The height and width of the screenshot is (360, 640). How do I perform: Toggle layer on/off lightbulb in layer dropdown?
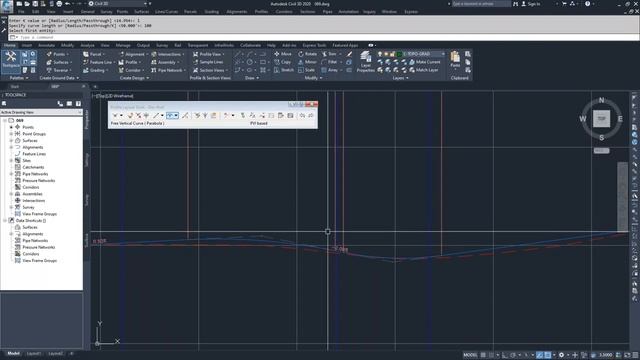pyautogui.click(x=380, y=54)
